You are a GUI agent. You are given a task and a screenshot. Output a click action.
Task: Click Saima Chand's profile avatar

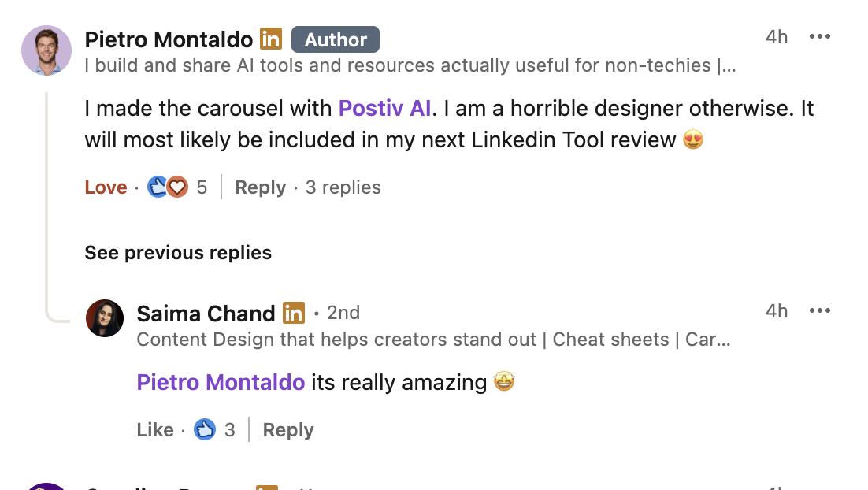pyautogui.click(x=105, y=318)
